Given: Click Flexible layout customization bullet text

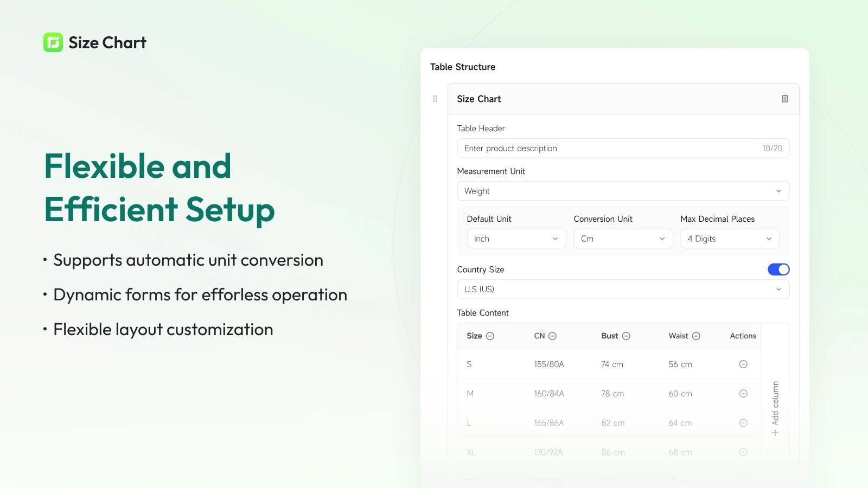Looking at the screenshot, I should (163, 330).
